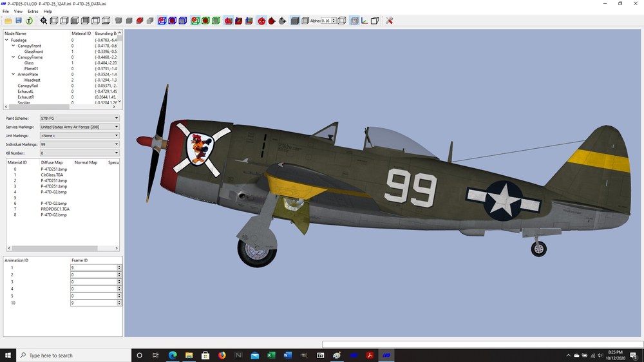Open the File menu

coord(6,11)
